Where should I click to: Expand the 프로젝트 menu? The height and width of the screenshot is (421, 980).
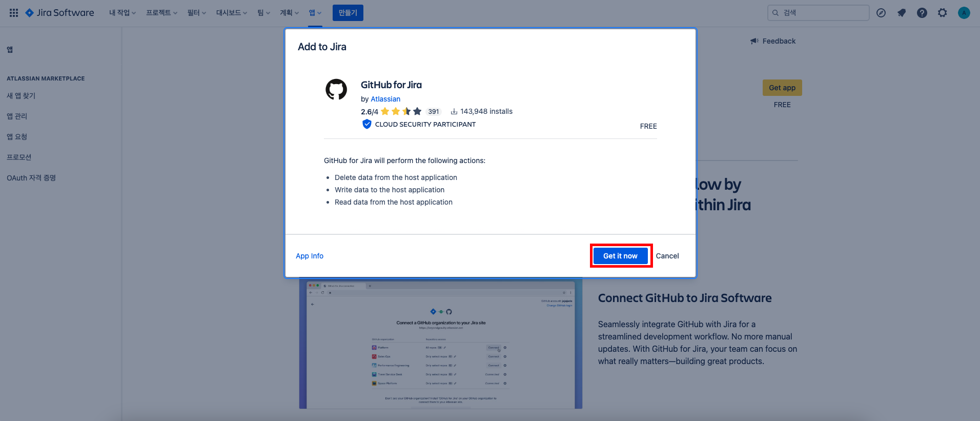click(161, 13)
